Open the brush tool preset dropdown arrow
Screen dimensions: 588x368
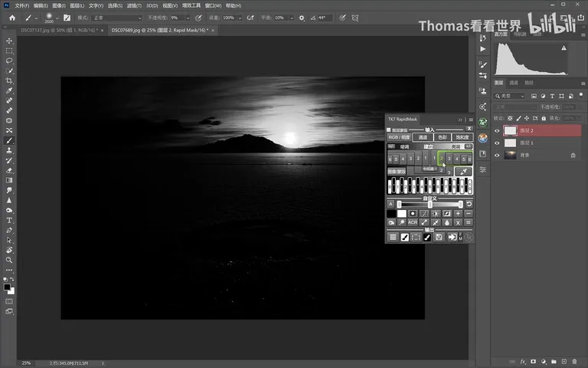click(x=36, y=18)
